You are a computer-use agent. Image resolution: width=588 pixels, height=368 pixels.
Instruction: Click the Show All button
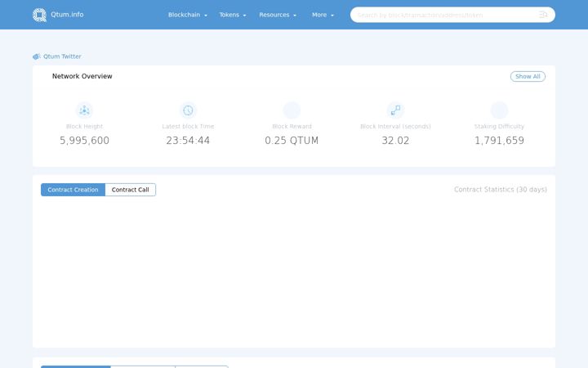coord(528,76)
